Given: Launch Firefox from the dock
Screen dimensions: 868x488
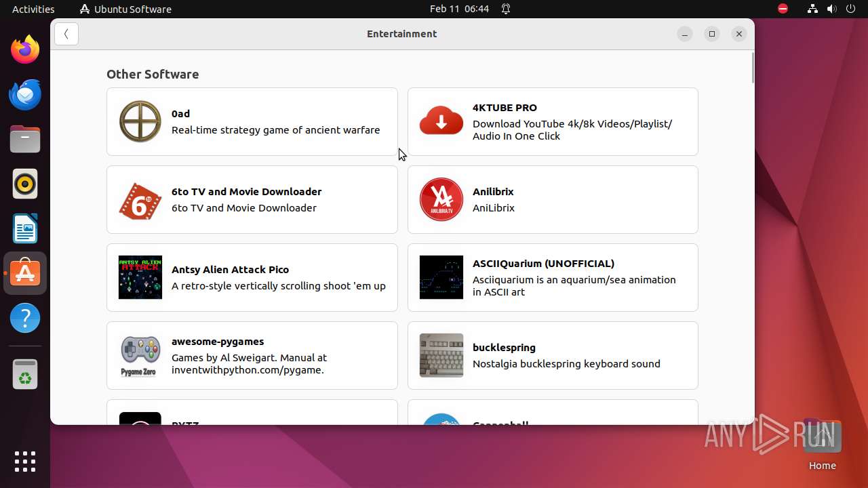Looking at the screenshot, I should (x=25, y=49).
